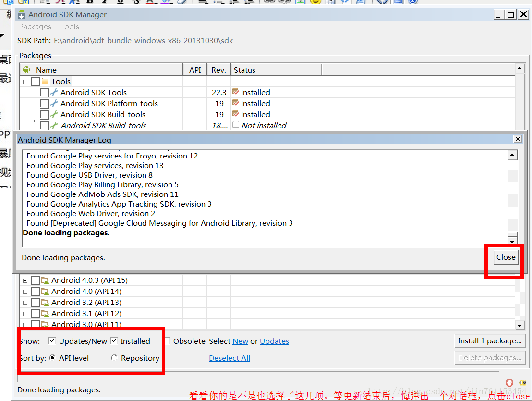Click log pane scroll up arrow

(512, 156)
